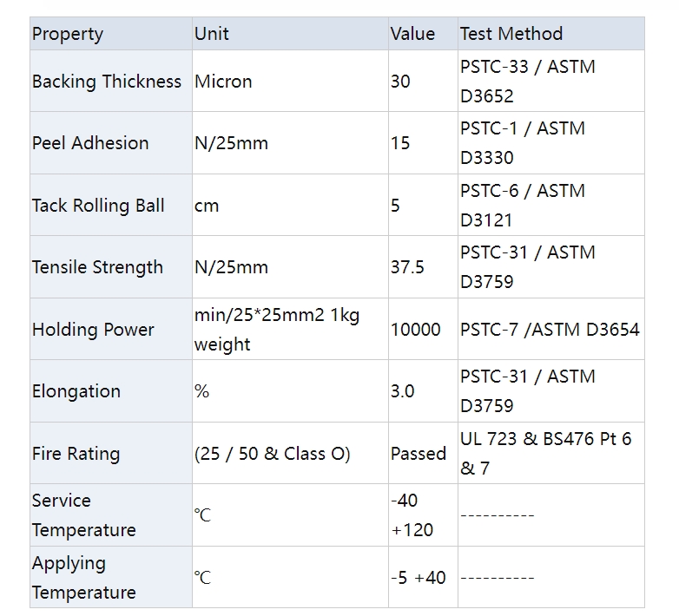This screenshot has height=616, width=679.
Task: Click the Value column header
Action: pyautogui.click(x=412, y=34)
